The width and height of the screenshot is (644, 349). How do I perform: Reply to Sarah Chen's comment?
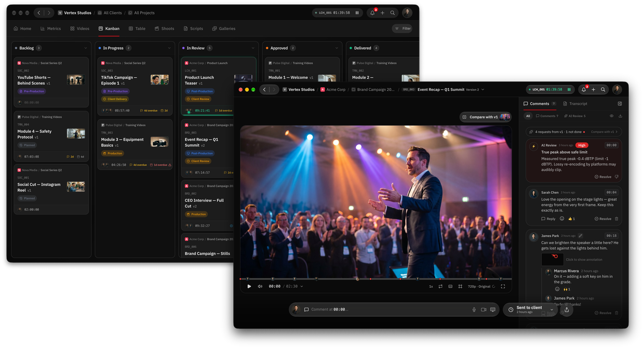click(x=548, y=219)
